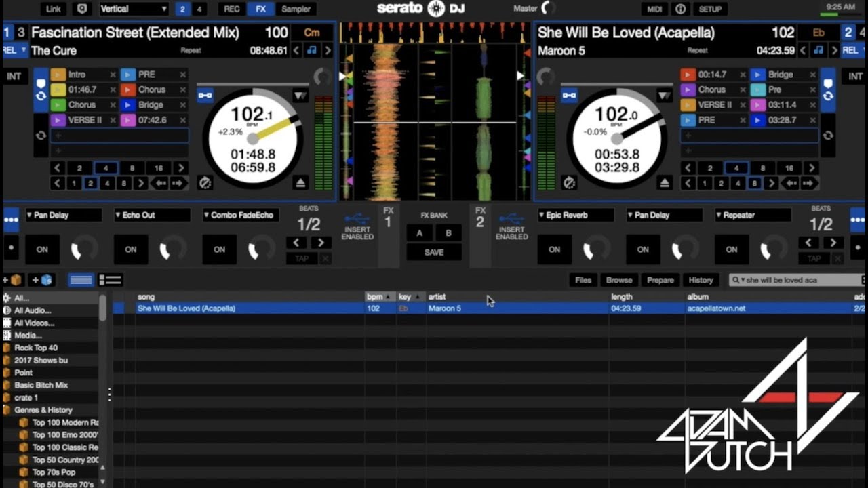Delete the Intro cue point on deck 1
The width and height of the screenshot is (868, 488).
click(112, 75)
